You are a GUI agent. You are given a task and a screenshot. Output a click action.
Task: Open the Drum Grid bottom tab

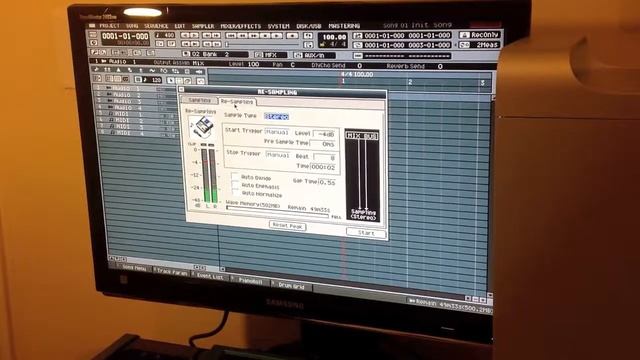click(x=292, y=286)
